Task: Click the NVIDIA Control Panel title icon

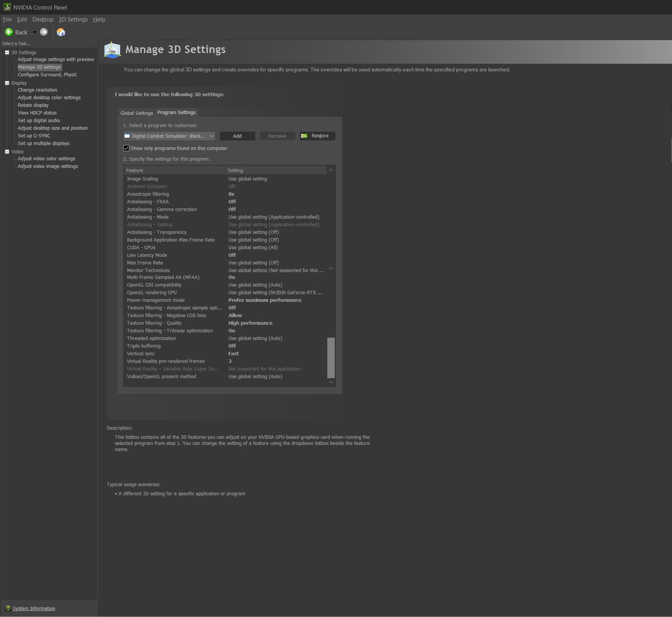Action: (x=7, y=7)
